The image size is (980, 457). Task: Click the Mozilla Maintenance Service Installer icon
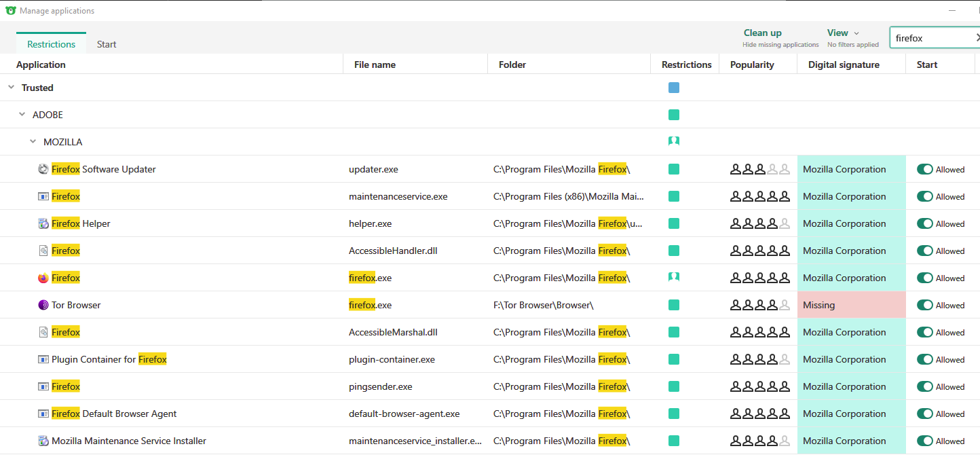[43, 441]
